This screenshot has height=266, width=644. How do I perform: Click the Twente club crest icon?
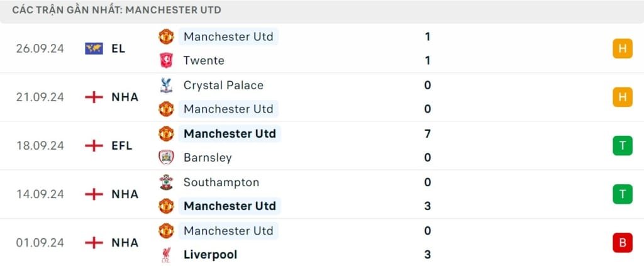click(x=165, y=60)
